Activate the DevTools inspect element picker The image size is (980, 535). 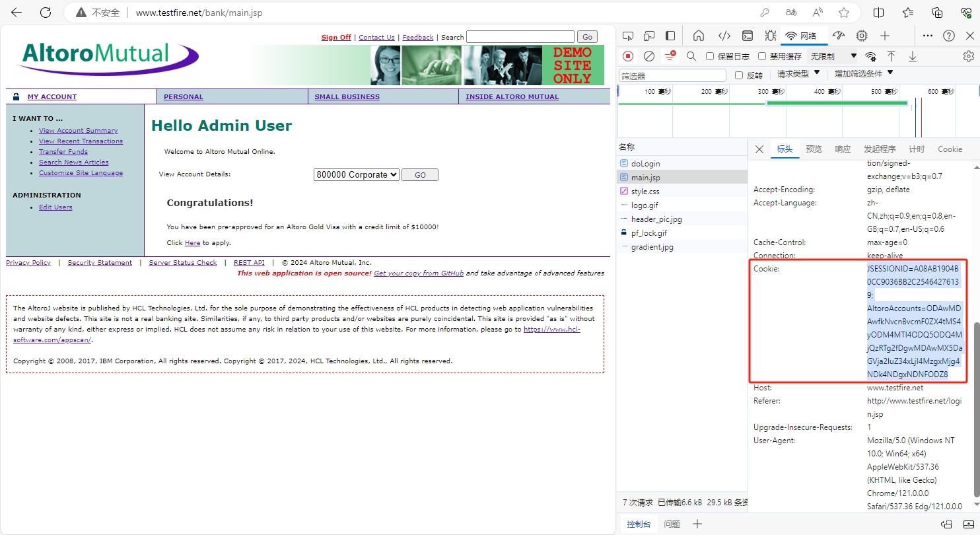pos(628,36)
